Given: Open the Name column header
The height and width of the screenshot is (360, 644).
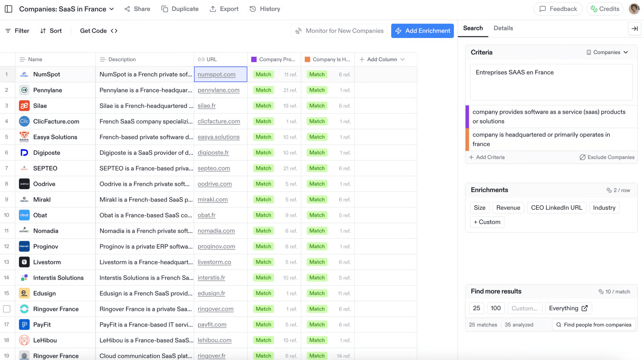Looking at the screenshot, I should [x=55, y=59].
